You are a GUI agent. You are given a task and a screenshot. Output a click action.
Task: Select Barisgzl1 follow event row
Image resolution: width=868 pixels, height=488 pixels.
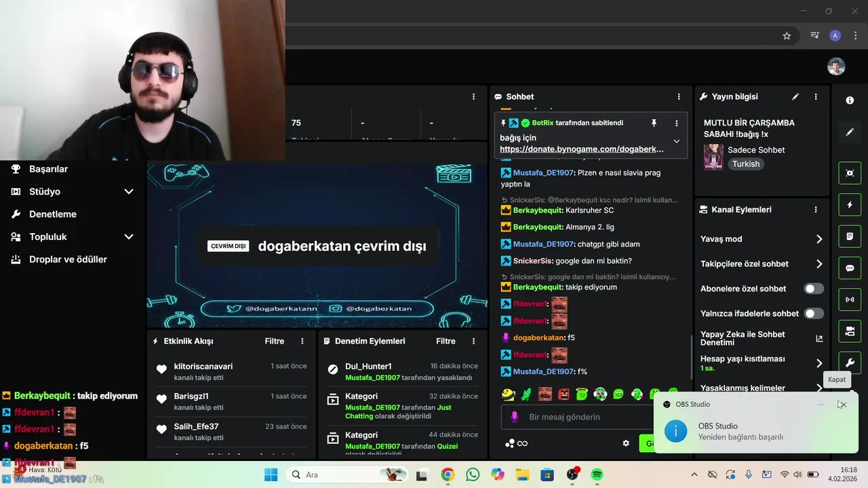click(x=231, y=401)
